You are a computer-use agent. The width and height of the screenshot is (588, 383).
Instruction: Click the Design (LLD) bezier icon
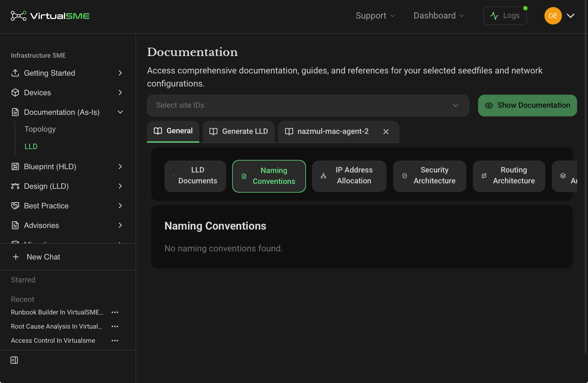tap(15, 186)
